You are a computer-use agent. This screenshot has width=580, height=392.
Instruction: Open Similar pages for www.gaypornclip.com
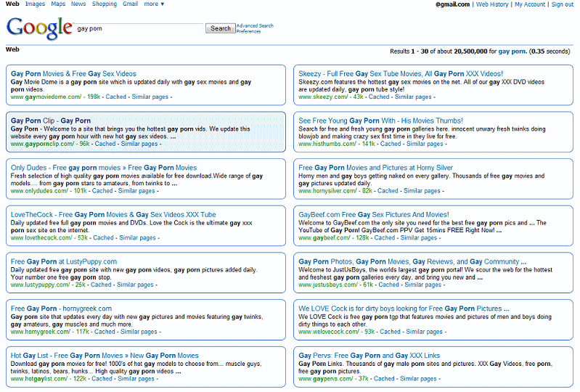139,144
